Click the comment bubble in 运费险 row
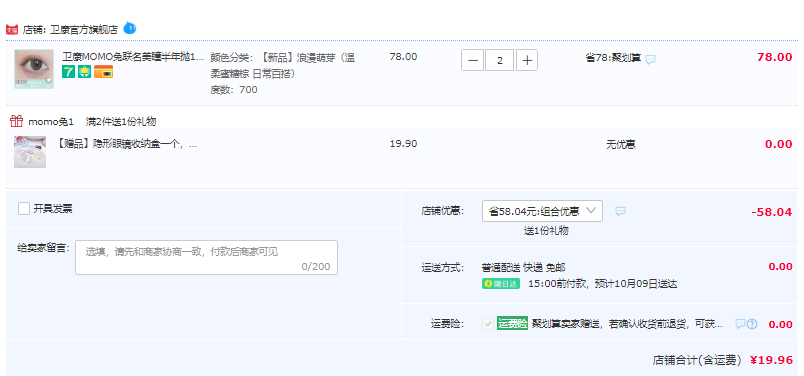 point(740,324)
